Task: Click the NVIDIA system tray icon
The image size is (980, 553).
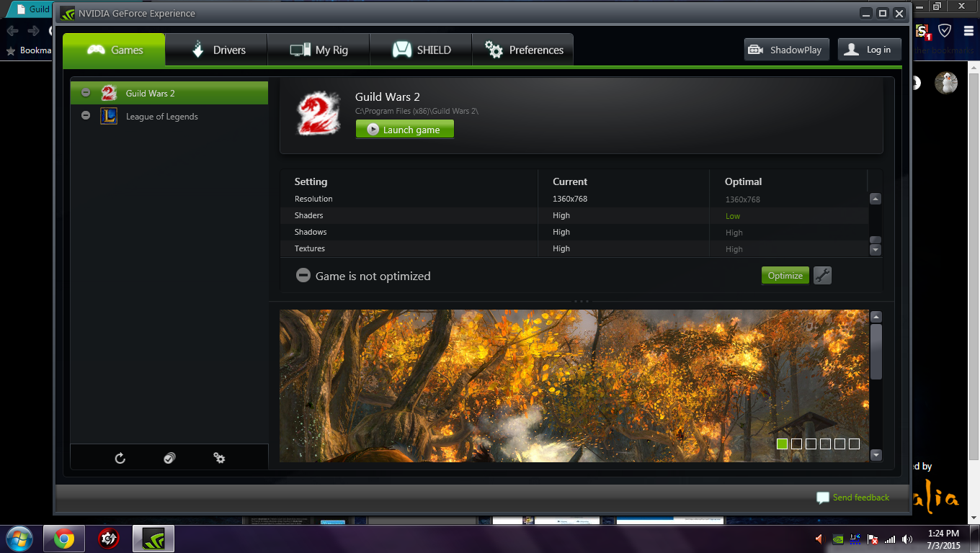Action: (x=838, y=539)
